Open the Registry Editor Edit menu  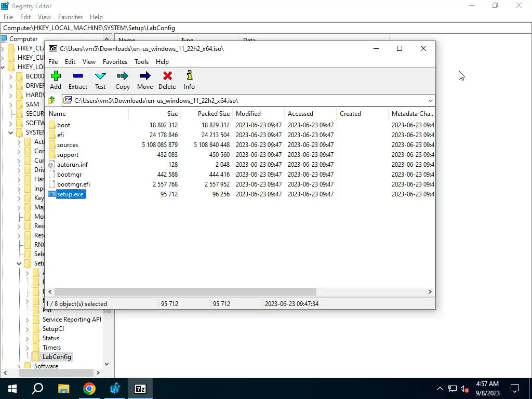point(25,17)
